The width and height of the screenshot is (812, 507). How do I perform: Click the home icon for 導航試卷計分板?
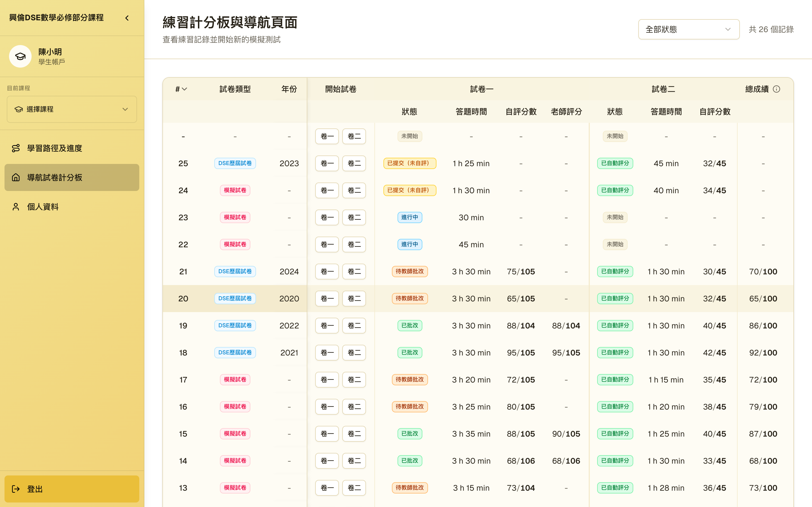[16, 177]
